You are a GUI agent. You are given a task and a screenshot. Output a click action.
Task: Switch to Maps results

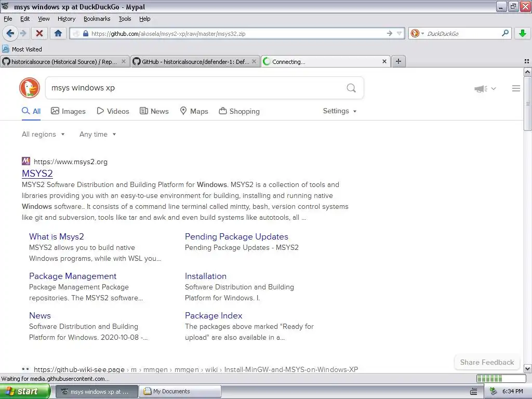point(194,111)
